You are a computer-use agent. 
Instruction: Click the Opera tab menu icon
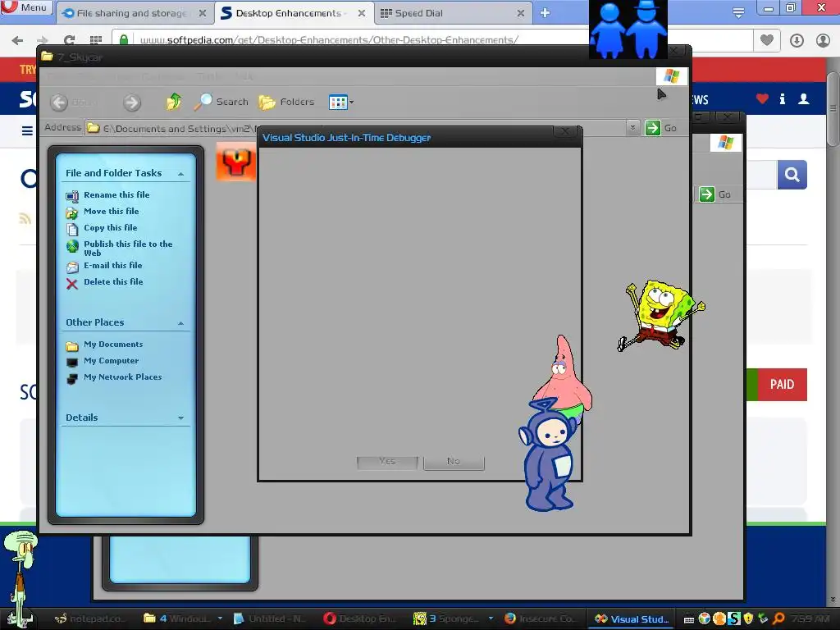coord(738,13)
